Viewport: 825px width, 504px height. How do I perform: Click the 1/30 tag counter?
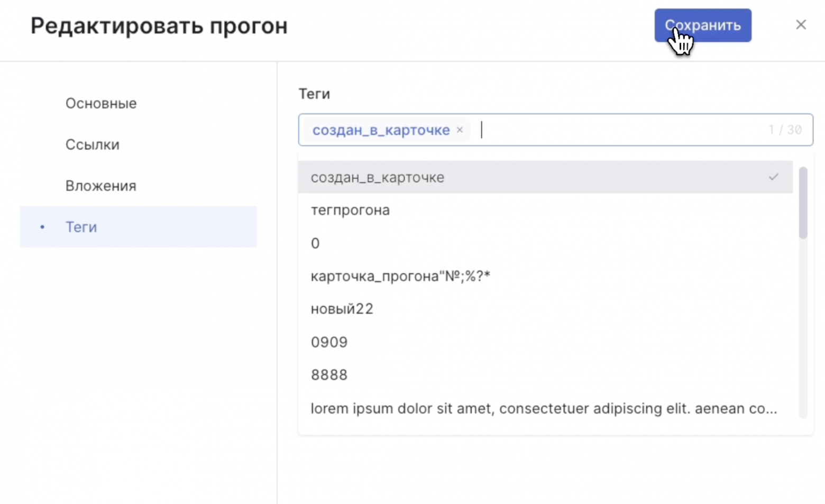click(x=785, y=130)
